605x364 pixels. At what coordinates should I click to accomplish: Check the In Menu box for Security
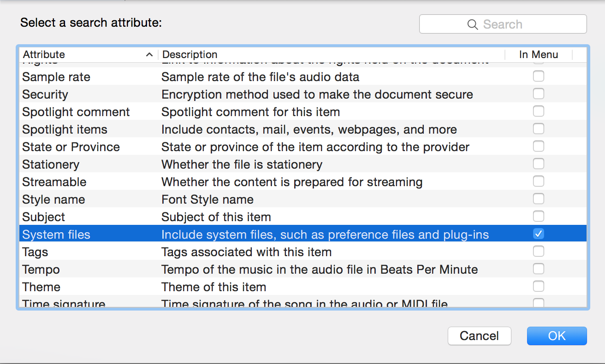538,94
